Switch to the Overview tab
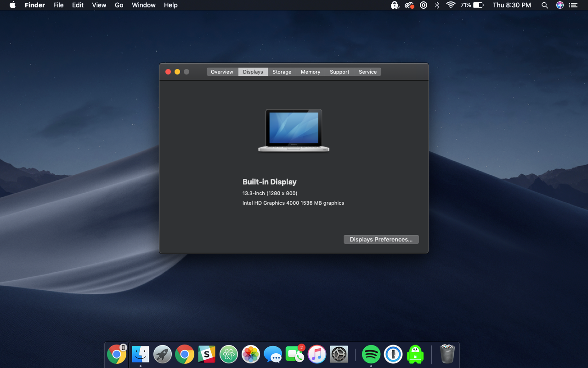The image size is (588, 368). click(x=222, y=72)
